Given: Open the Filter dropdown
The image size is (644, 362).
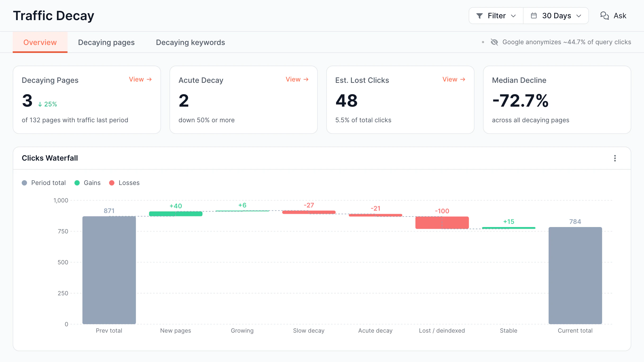Looking at the screenshot, I should tap(496, 16).
